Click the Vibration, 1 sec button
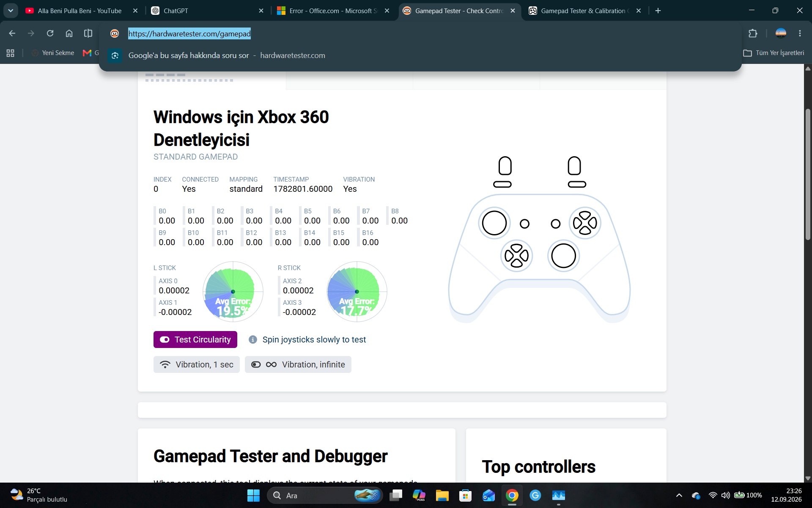The image size is (812, 508). (197, 364)
